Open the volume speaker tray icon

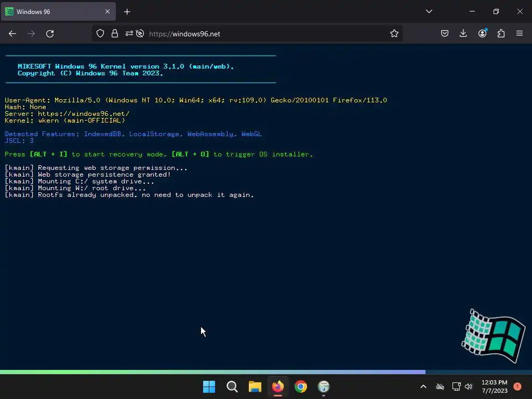[x=469, y=387]
